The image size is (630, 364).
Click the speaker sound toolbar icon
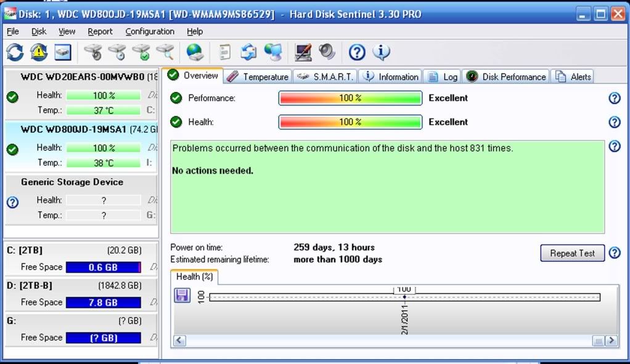click(x=327, y=52)
